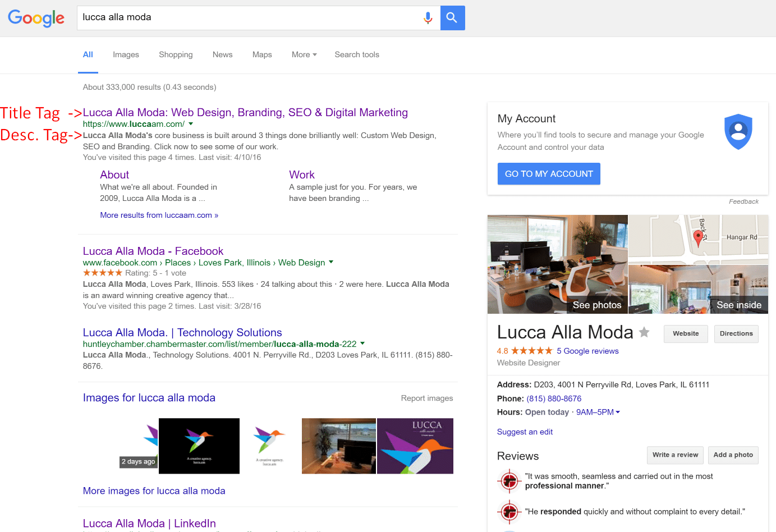The height and width of the screenshot is (532, 776).
Task: Open the Work sitelink
Action: (302, 175)
